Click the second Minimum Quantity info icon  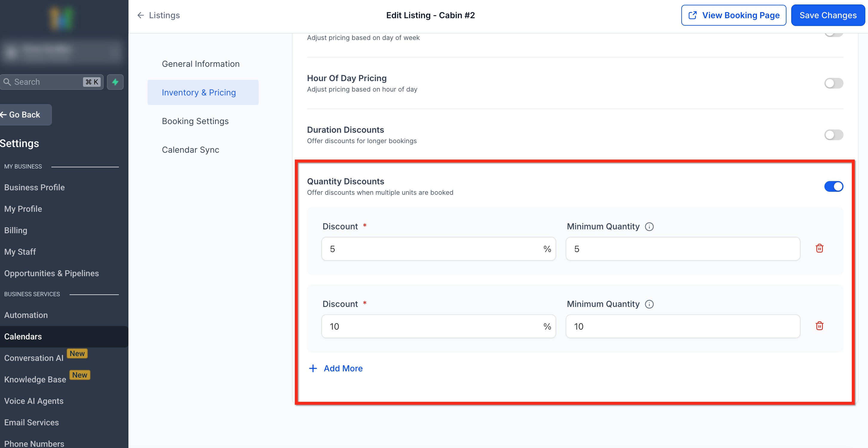click(649, 304)
